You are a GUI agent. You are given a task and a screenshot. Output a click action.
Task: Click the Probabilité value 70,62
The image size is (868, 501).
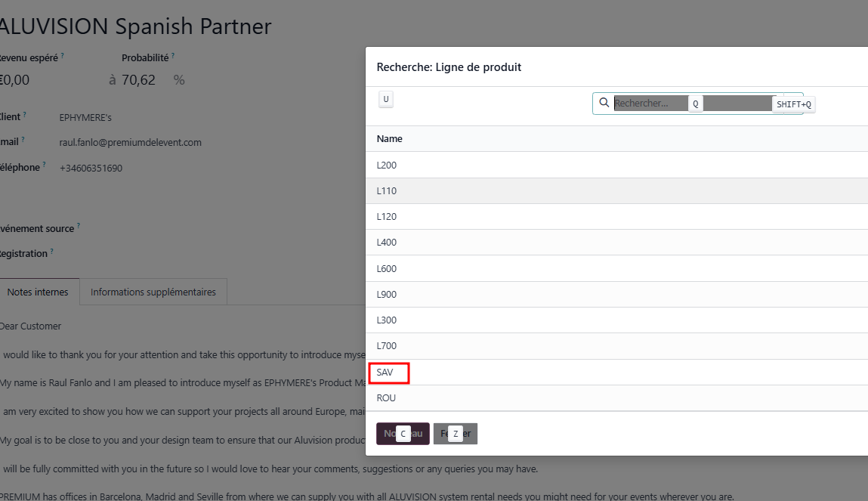(x=138, y=80)
